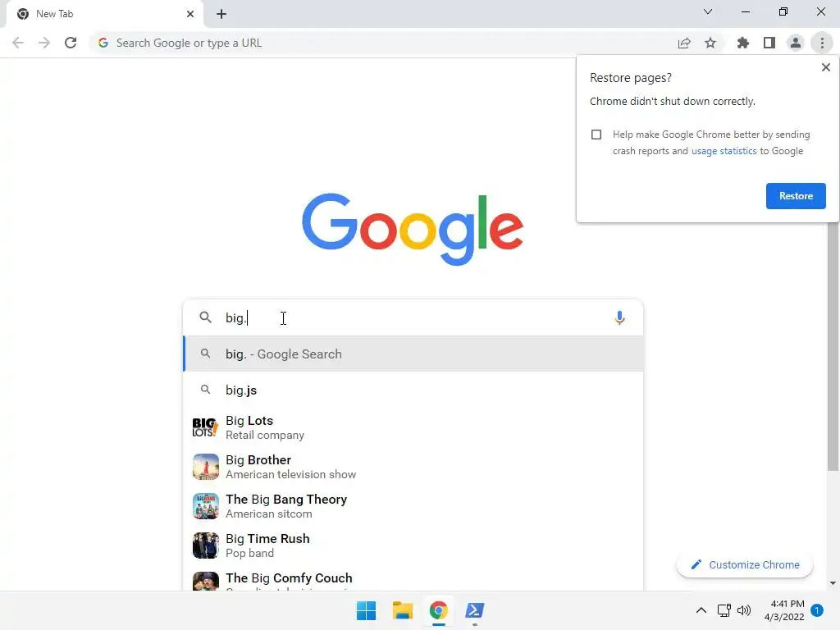Click the Google logo
840x630 pixels.
[x=412, y=229]
